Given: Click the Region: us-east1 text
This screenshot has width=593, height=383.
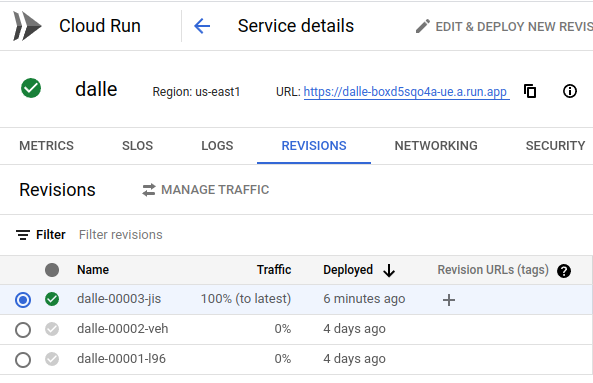Looking at the screenshot, I should click(x=196, y=92).
